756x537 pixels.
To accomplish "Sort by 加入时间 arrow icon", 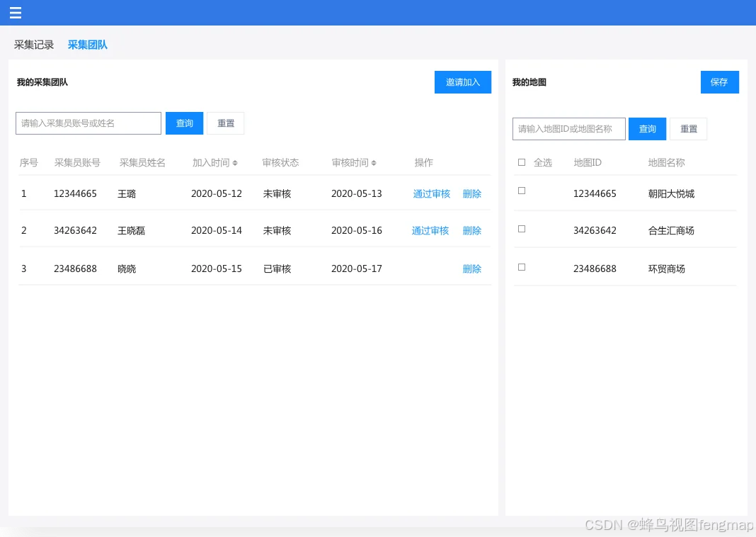I will (x=235, y=163).
